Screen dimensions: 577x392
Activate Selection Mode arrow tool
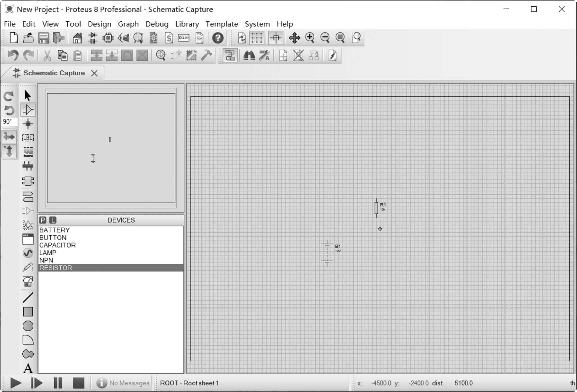tap(28, 96)
